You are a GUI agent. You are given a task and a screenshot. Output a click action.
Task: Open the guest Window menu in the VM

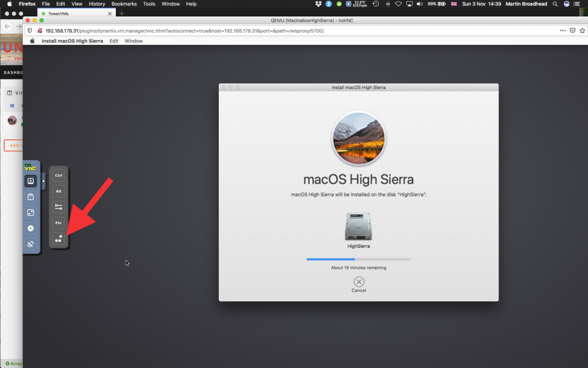pyautogui.click(x=133, y=41)
